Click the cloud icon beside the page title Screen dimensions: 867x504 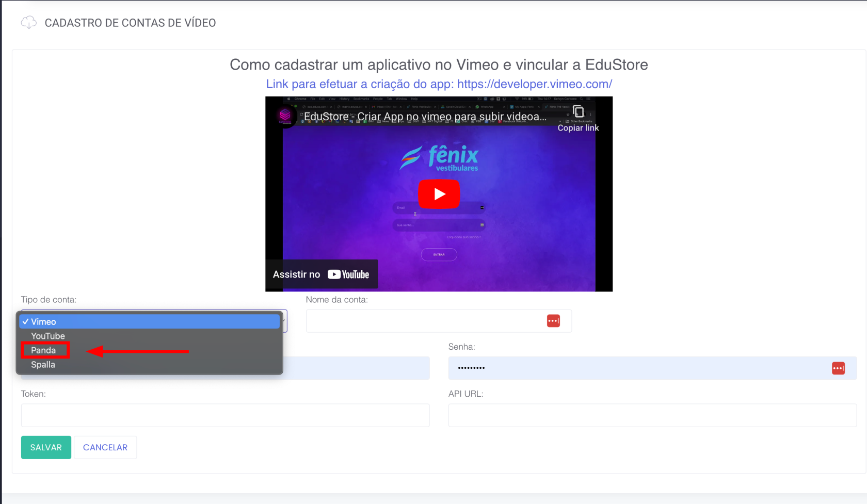tap(28, 23)
